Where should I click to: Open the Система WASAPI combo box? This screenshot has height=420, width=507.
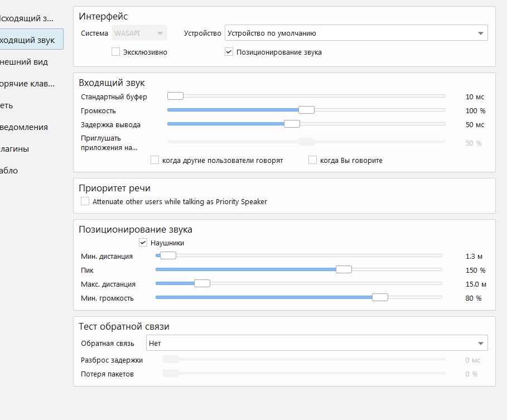click(x=139, y=33)
